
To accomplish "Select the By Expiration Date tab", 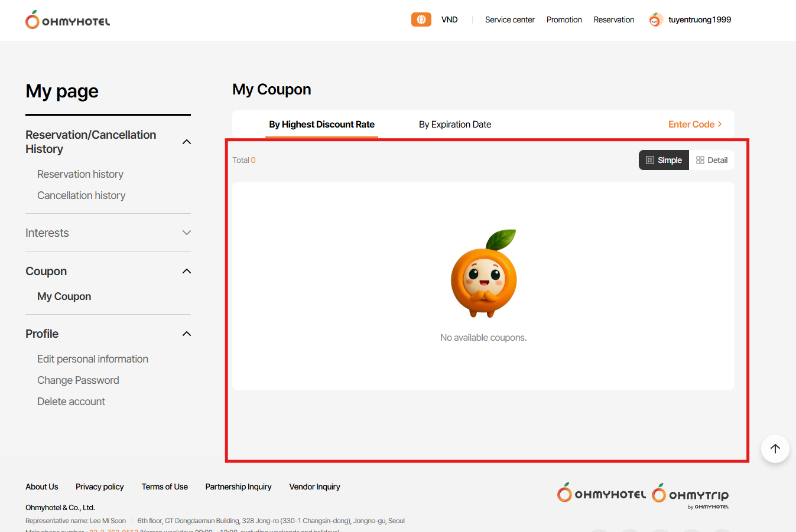I will 455,124.
